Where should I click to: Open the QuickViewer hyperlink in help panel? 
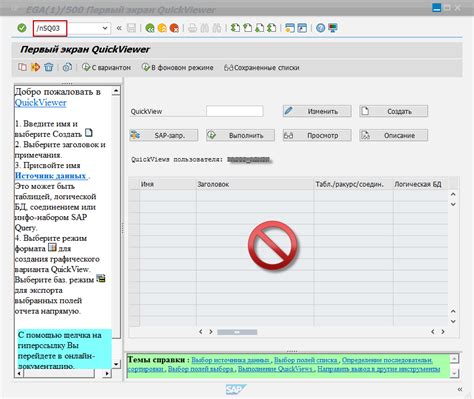[x=41, y=103]
